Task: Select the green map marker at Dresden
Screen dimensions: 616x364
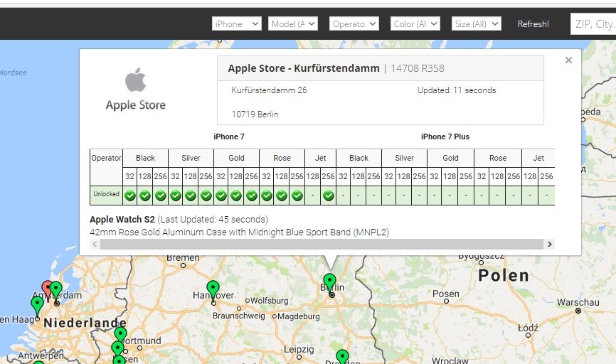Action: coord(343,357)
